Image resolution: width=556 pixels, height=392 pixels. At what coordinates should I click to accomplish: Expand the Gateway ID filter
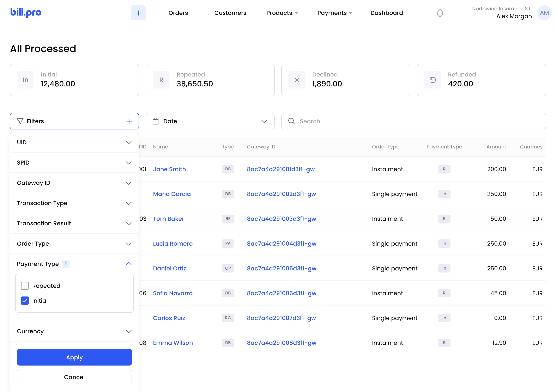pyautogui.click(x=74, y=183)
